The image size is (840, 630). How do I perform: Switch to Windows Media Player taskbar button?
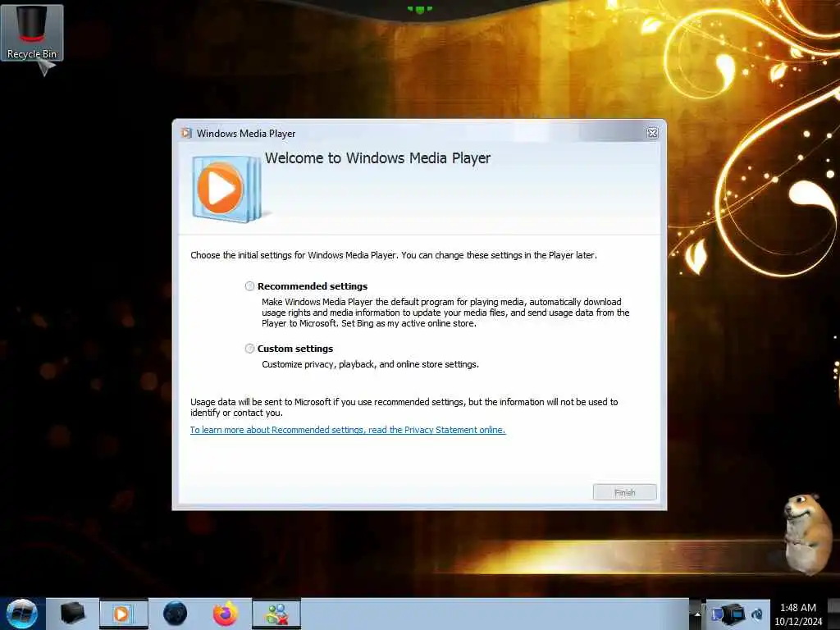point(123,614)
